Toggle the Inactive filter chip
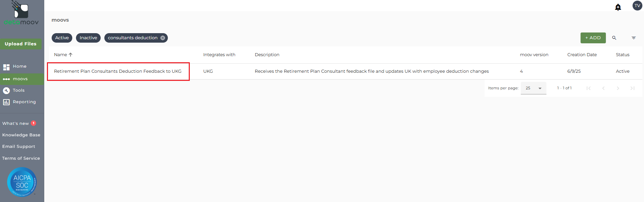 tap(88, 38)
